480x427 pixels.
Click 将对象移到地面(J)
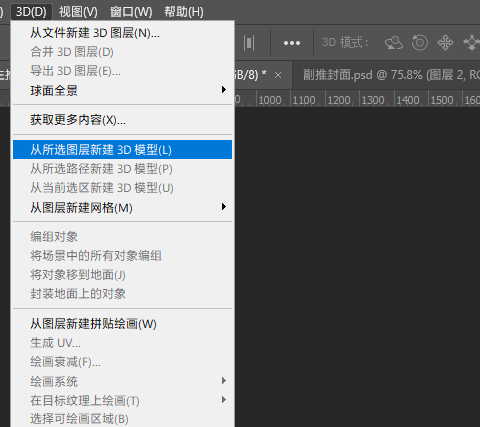[x=123, y=275]
